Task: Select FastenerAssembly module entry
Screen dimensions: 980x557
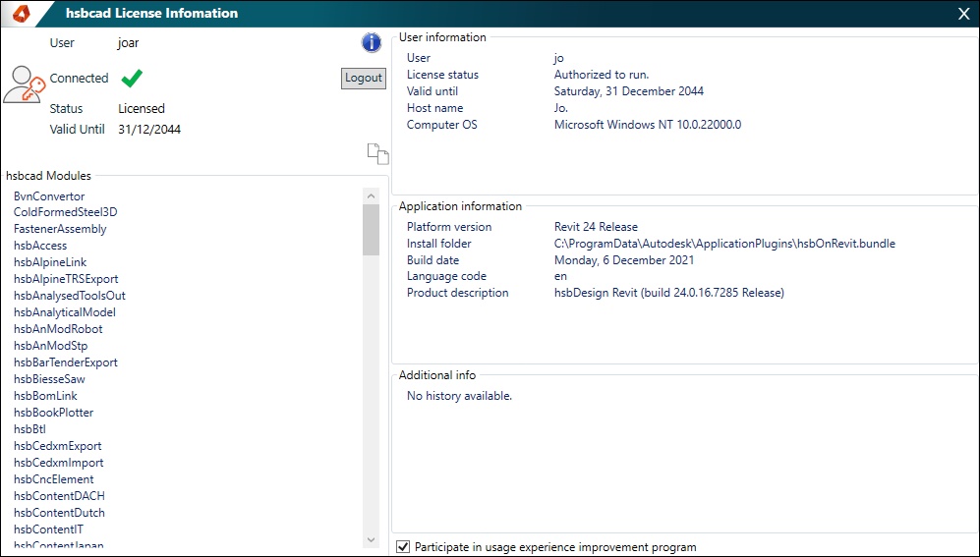Action: click(x=60, y=229)
